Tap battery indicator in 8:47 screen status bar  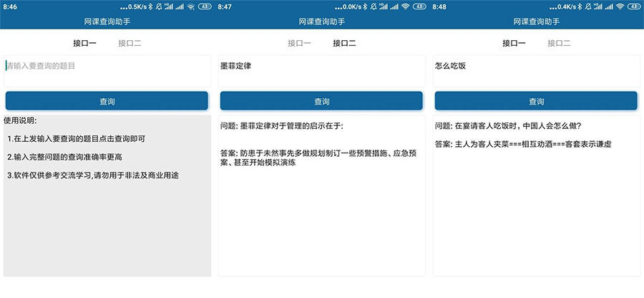[x=419, y=6]
